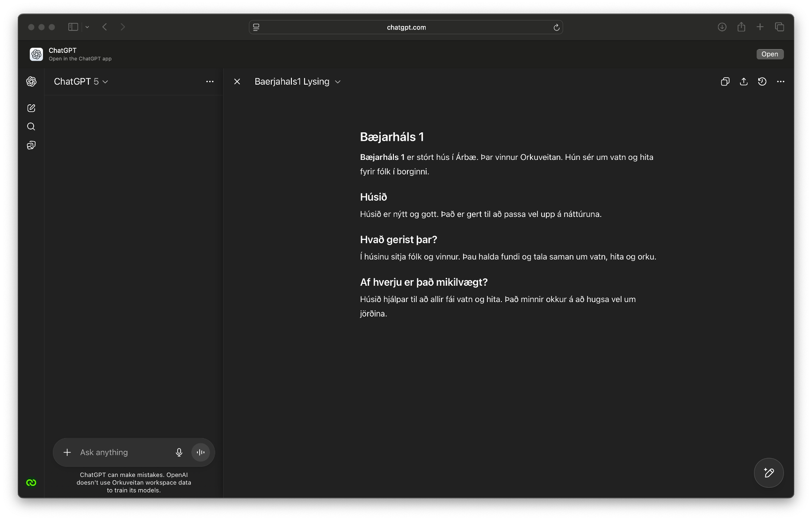Open the floating edit suggestions pencil button
Viewport: 812px width, 520px height.
(x=768, y=473)
